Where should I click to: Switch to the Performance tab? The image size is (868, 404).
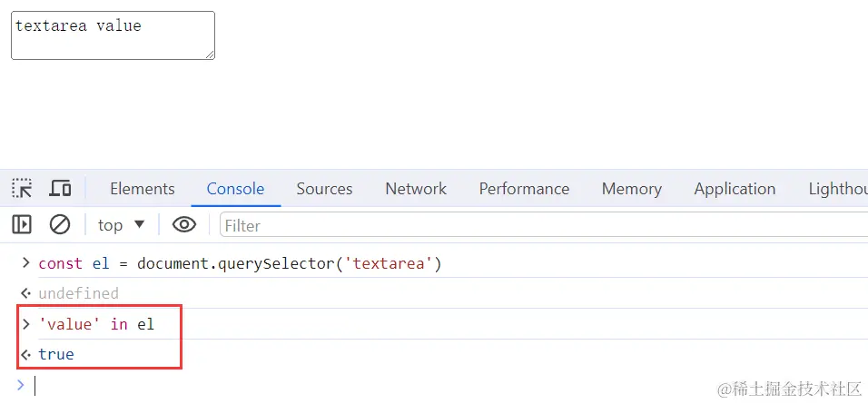pyautogui.click(x=524, y=189)
